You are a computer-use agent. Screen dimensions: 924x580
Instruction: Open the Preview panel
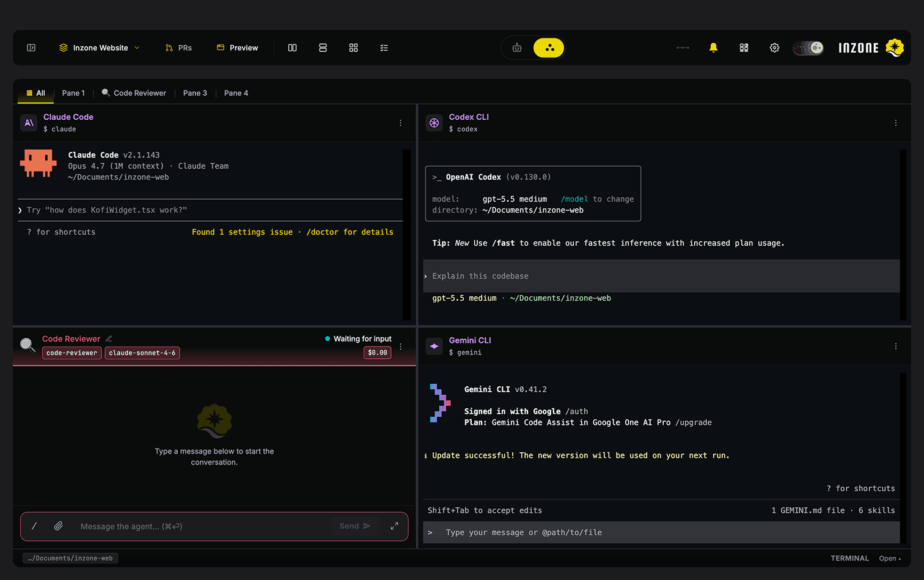(238, 48)
